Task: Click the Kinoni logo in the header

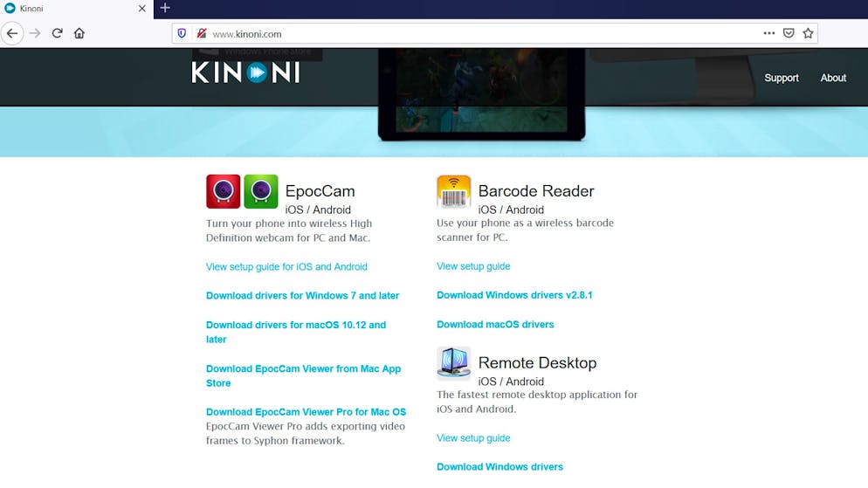Action: coord(245,72)
